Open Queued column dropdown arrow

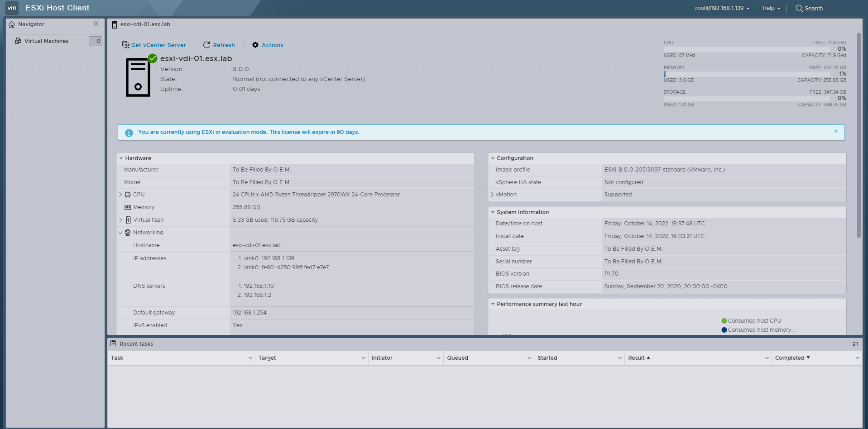pyautogui.click(x=529, y=358)
